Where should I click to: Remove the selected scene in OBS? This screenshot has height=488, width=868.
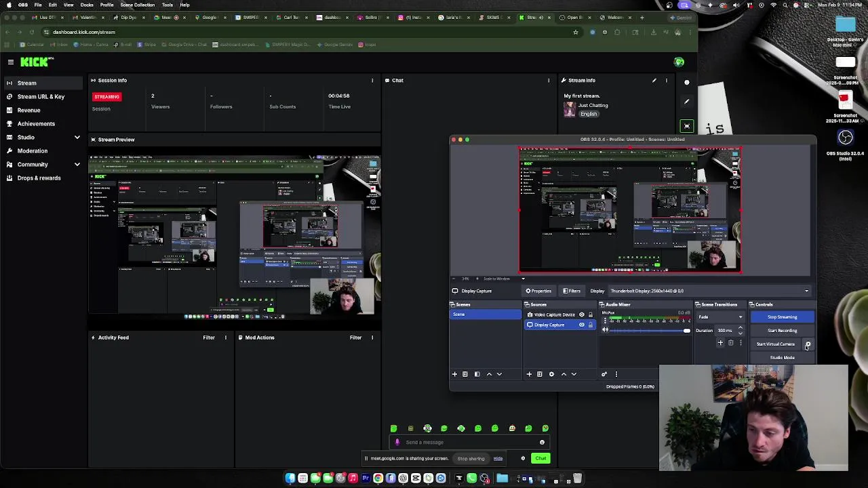pos(465,374)
